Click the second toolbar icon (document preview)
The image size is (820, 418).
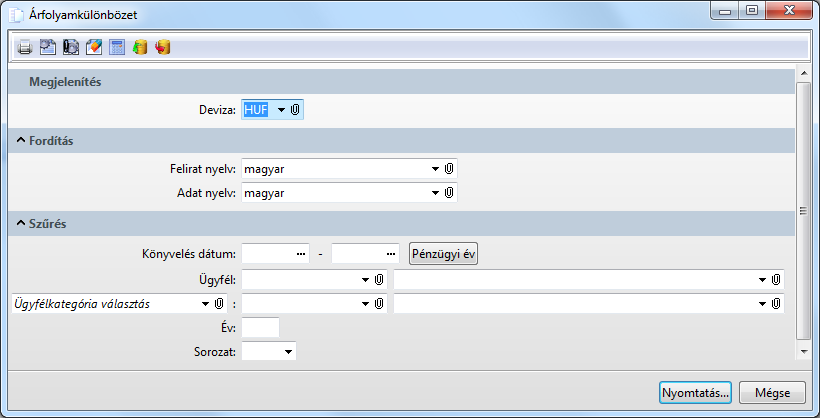coord(48,47)
